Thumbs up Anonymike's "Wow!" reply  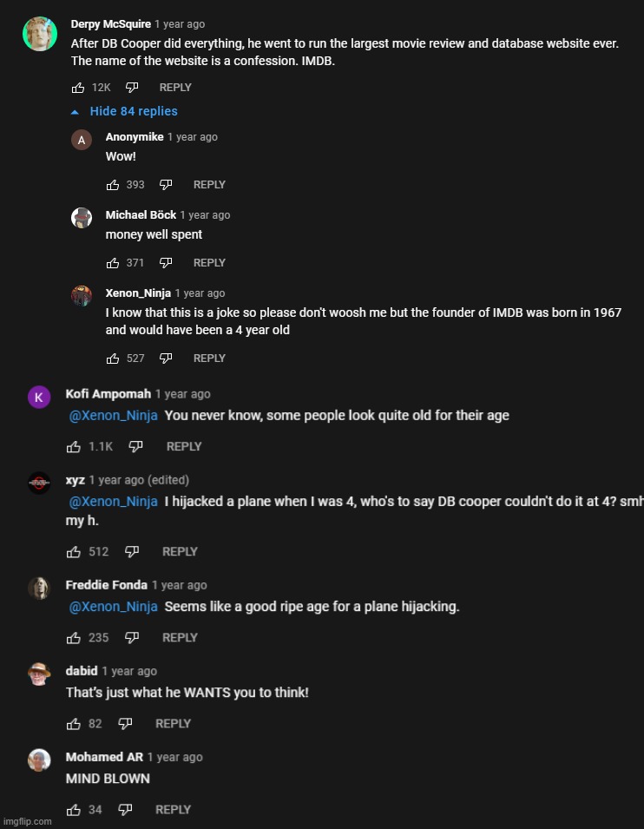click(x=113, y=185)
